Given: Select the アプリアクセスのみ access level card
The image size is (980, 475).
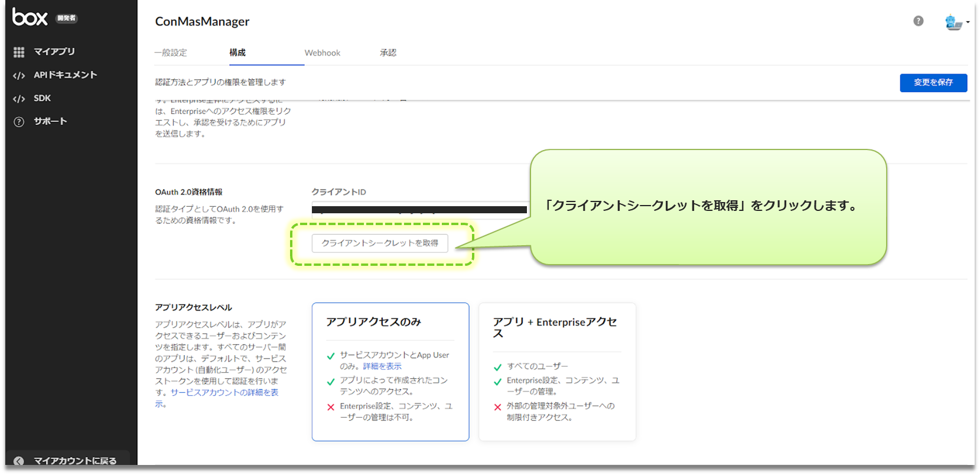Looking at the screenshot, I should 390,372.
